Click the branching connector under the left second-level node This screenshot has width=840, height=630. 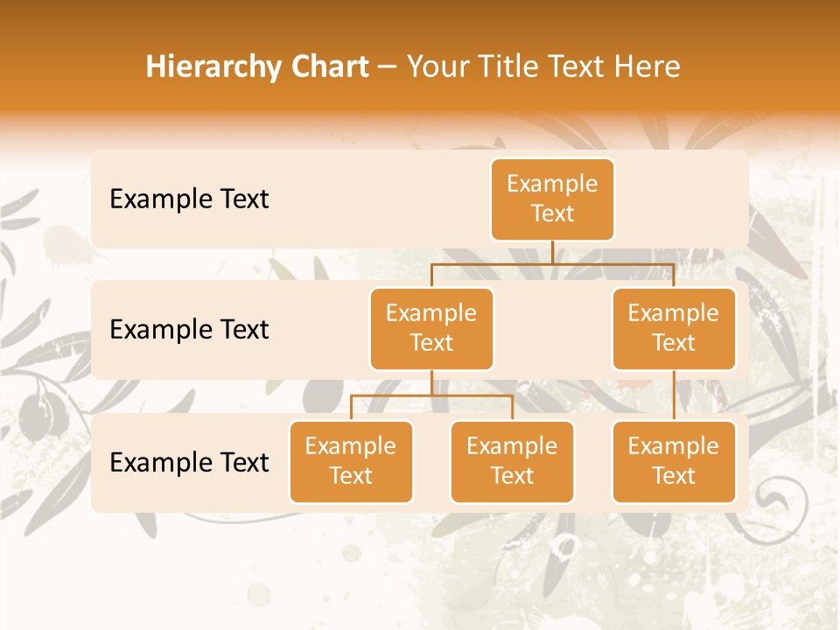point(431,398)
